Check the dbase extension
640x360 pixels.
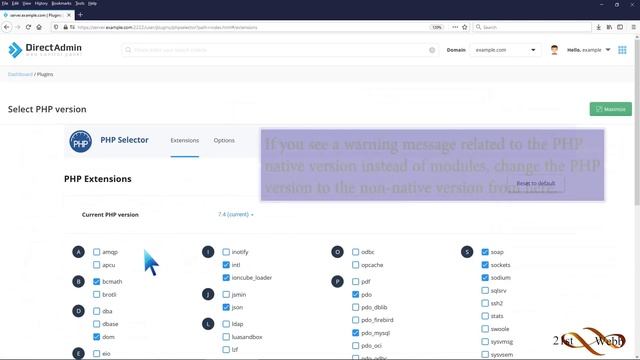96,324
